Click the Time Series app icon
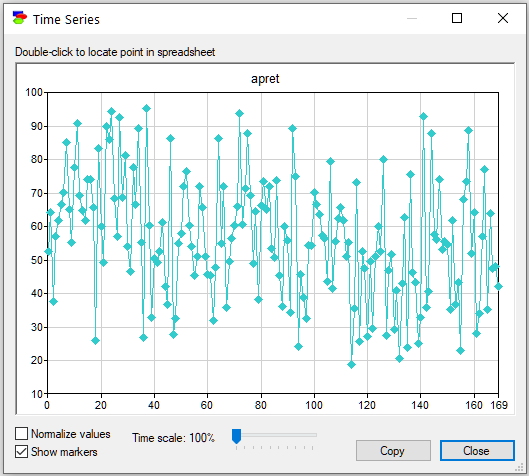The width and height of the screenshot is (529, 476). (x=19, y=18)
